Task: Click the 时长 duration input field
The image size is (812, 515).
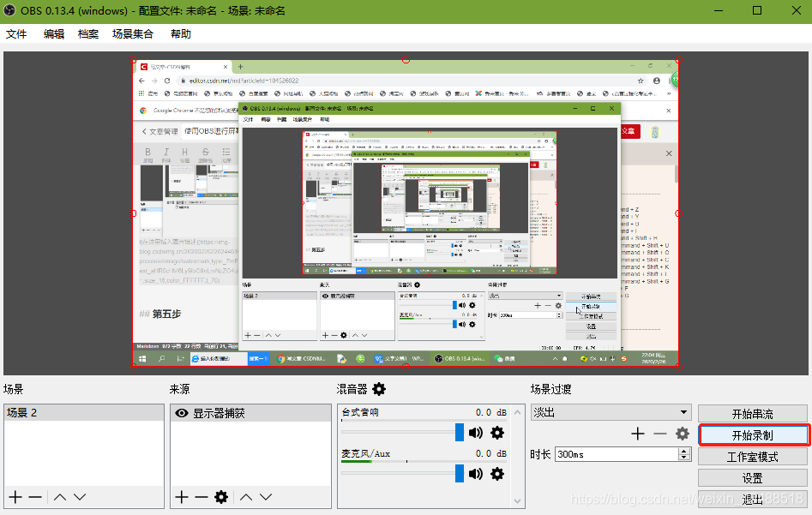Action: pyautogui.click(x=617, y=454)
